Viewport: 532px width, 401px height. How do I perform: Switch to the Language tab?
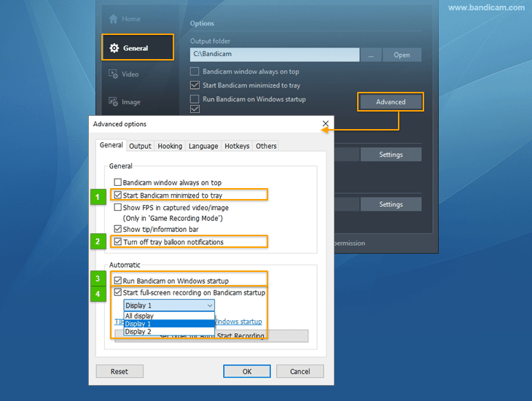pos(203,146)
